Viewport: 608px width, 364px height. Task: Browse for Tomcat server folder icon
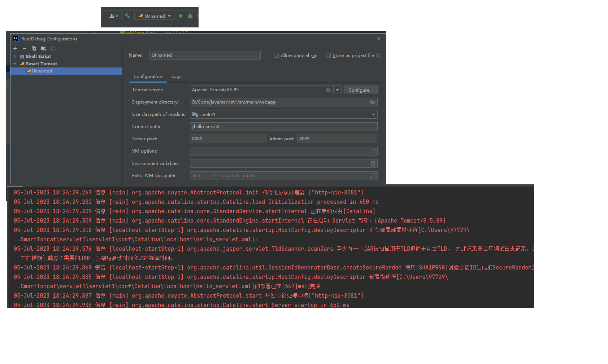[x=328, y=90]
